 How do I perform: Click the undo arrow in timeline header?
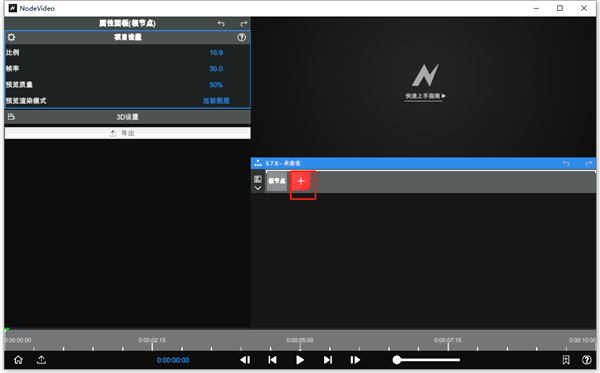point(566,163)
